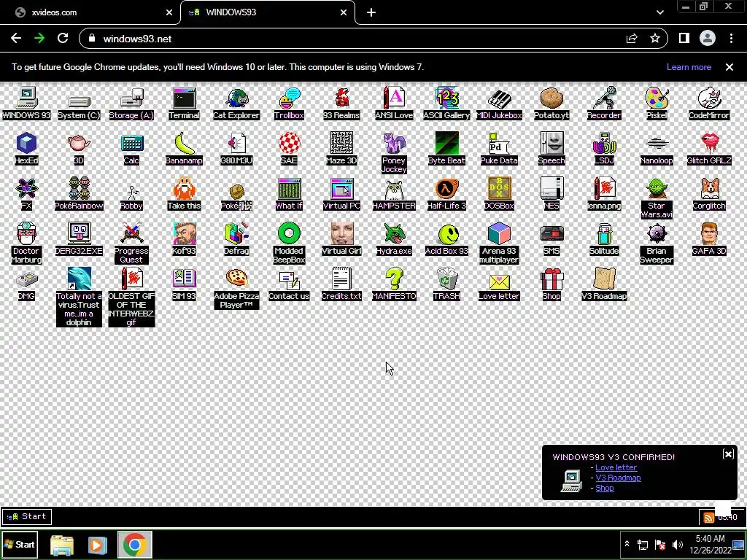Open Bananamp banana icon

pos(184,149)
